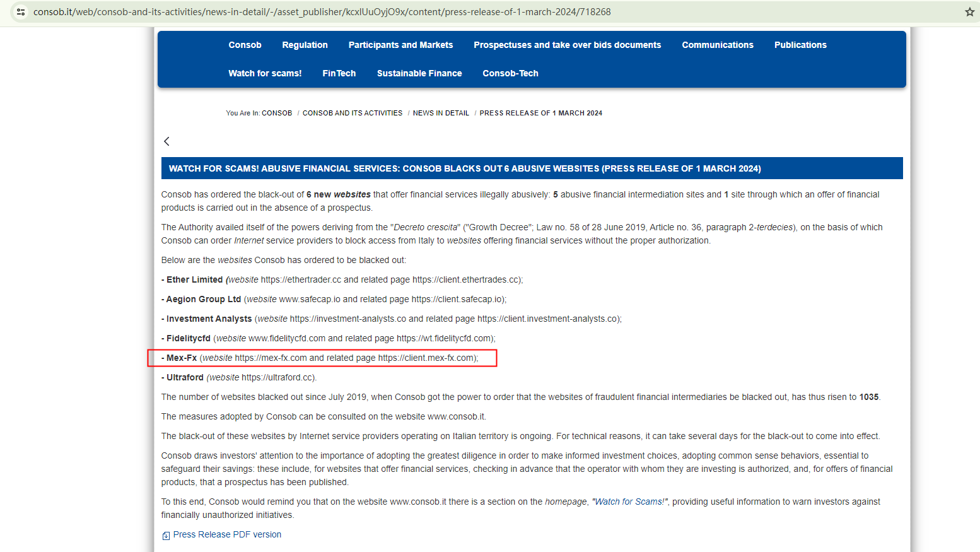Viewport: 980px width, 552px height.
Task: Open the Publications menu
Action: click(x=800, y=45)
